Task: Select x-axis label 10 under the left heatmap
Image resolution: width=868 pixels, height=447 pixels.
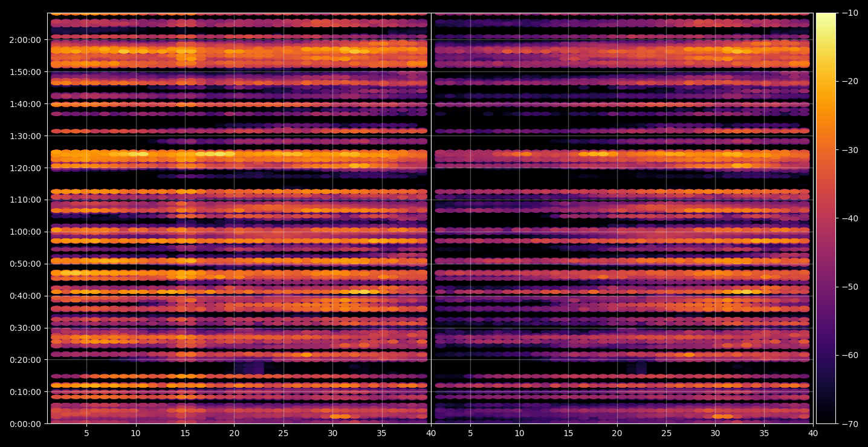Action: tap(136, 433)
